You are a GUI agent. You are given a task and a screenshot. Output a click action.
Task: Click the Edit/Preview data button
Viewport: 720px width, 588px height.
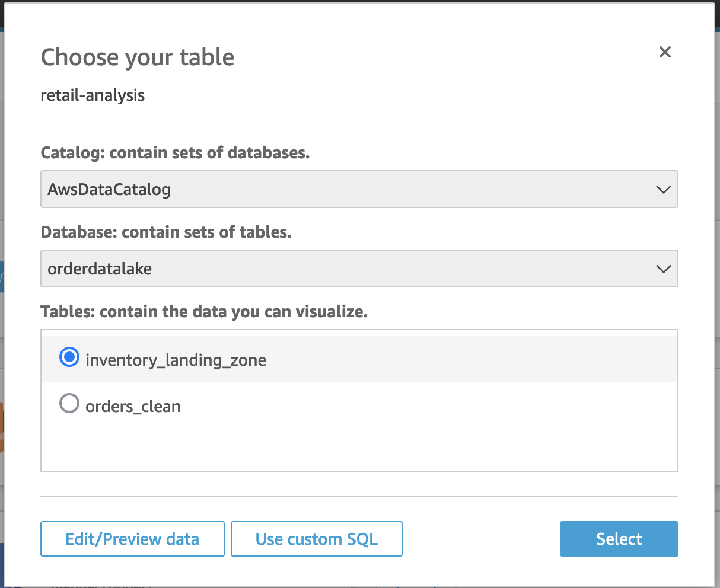[132, 539]
